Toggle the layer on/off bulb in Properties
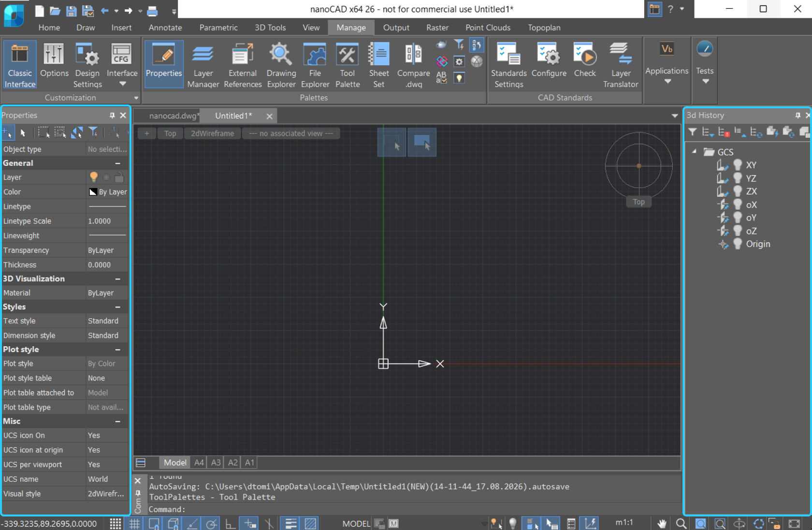This screenshot has height=530, width=812. [94, 177]
